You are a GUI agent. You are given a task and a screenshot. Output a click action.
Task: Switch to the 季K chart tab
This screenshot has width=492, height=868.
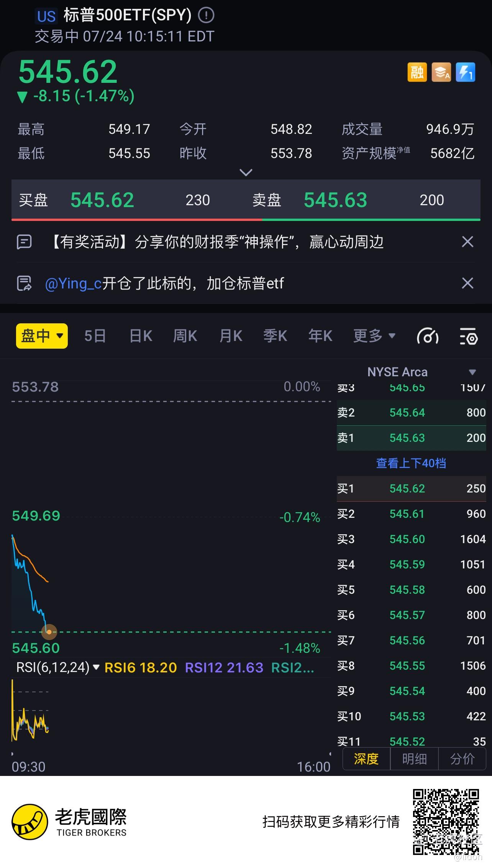point(275,336)
